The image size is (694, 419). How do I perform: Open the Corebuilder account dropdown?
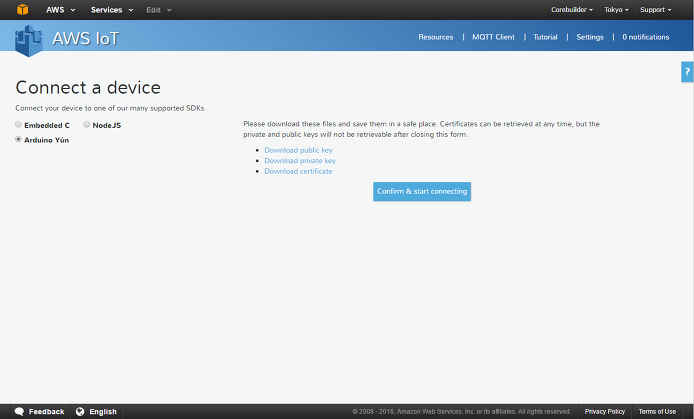click(571, 10)
